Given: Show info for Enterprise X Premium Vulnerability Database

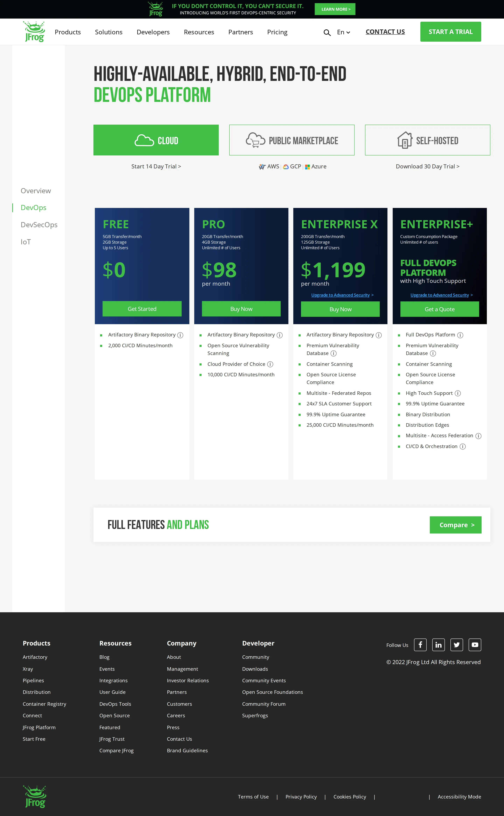Looking at the screenshot, I should [333, 353].
